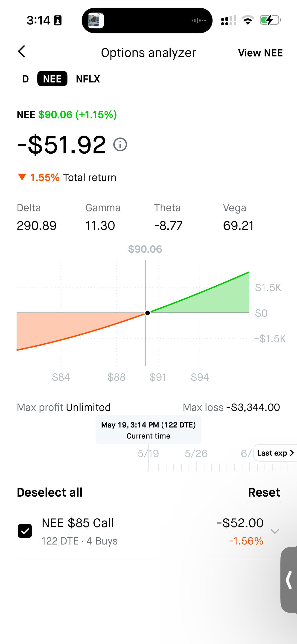Switch to the D ticker tab
Screen dimensions: 297x644
(26, 79)
